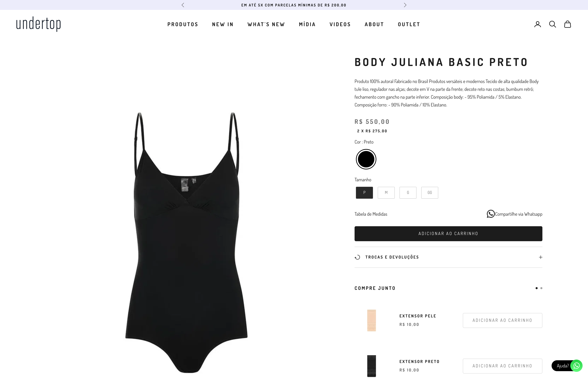Open the shopping bag cart icon

click(x=568, y=24)
